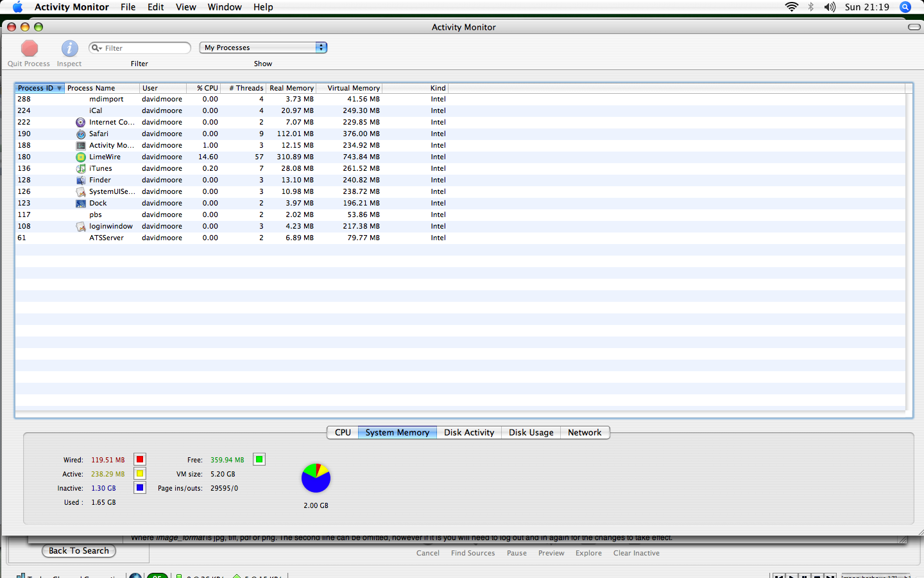The width and height of the screenshot is (924, 578).
Task: Click the red Wired memory color swatch
Action: coord(140,459)
